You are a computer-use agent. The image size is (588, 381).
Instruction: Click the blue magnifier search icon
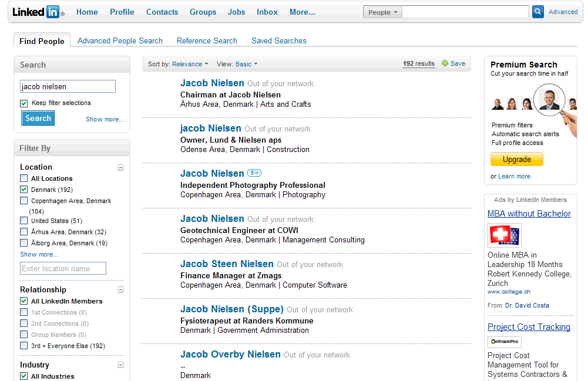point(537,12)
